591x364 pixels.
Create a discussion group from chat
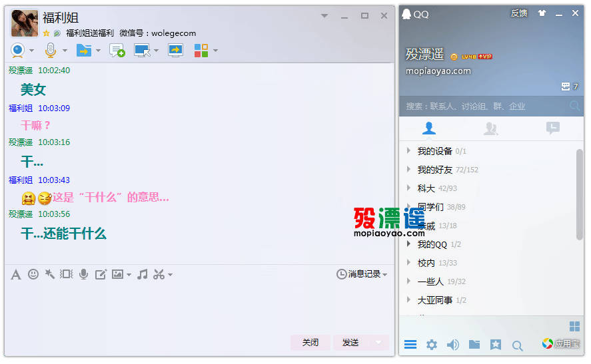click(x=117, y=50)
